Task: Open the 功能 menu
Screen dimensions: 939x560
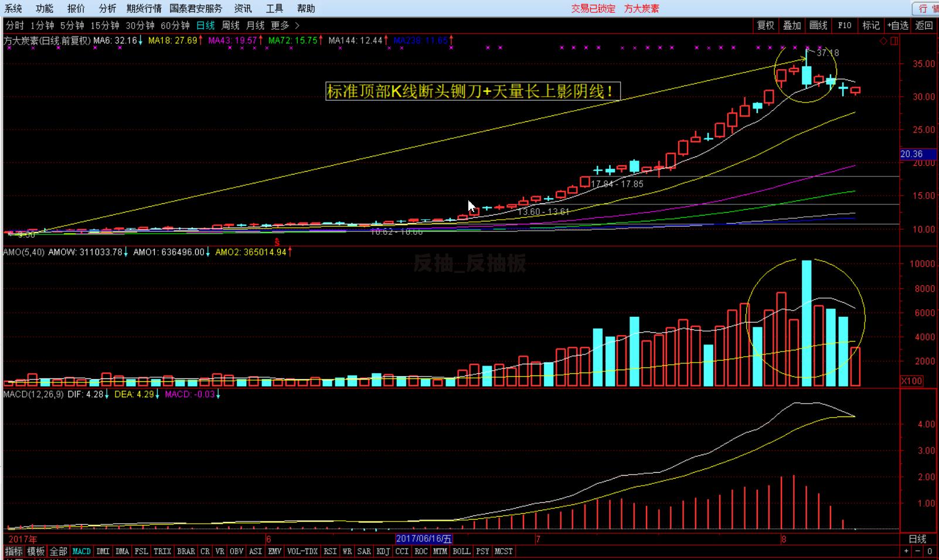Action: point(45,8)
